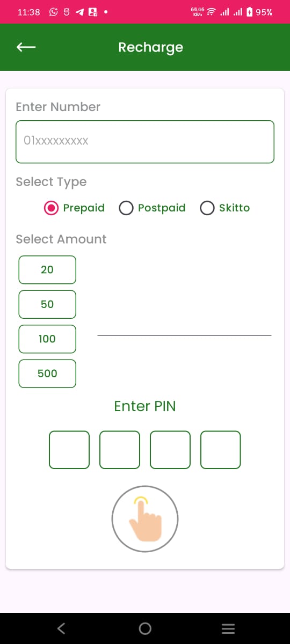Focus the last PIN digit box
This screenshot has height=644, width=290.
pyautogui.click(x=221, y=450)
